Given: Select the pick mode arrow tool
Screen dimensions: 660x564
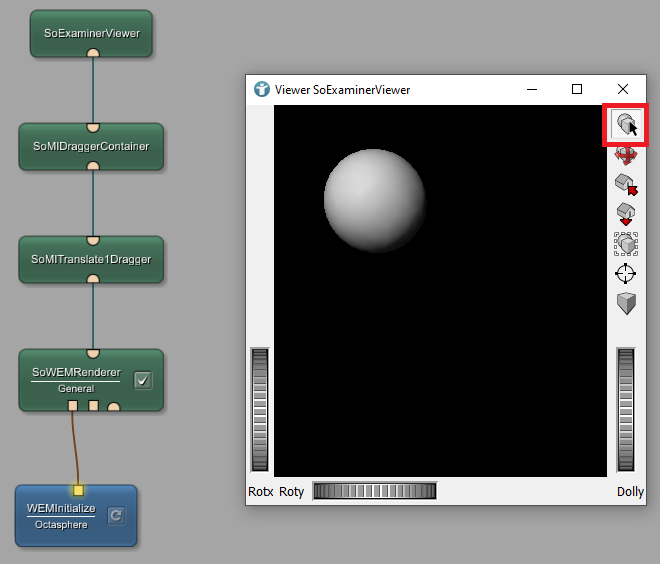Looking at the screenshot, I should (626, 125).
